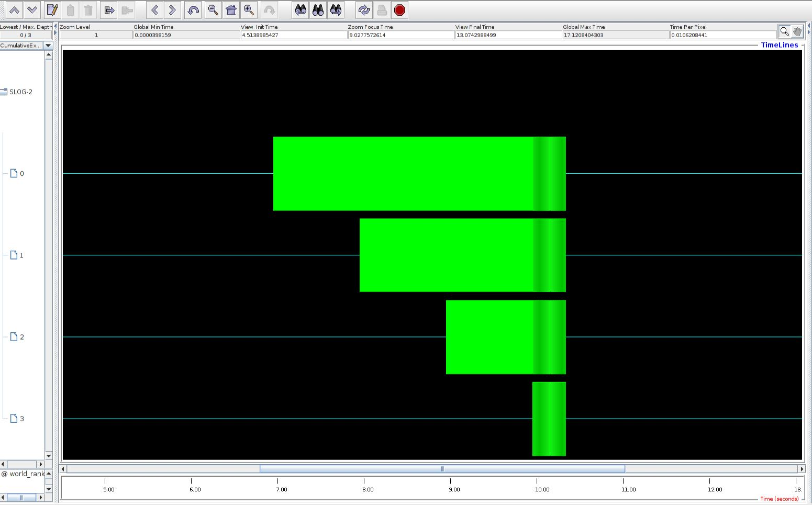Click the horizontal timeline scrollbar thumb
Image resolution: width=812 pixels, height=505 pixels.
(x=442, y=469)
